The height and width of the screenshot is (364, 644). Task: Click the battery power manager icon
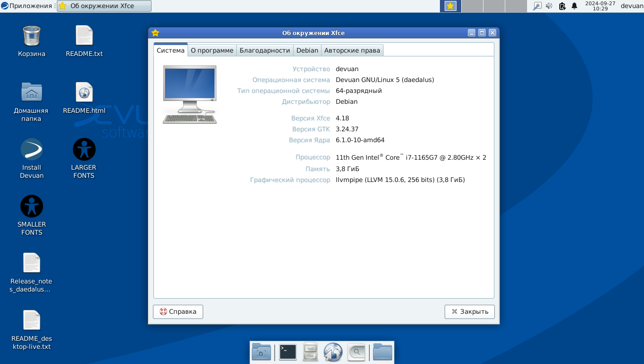562,6
